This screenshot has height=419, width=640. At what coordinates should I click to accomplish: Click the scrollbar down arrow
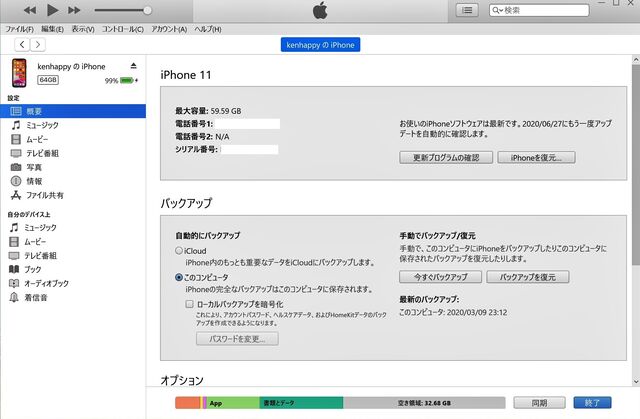click(x=636, y=382)
